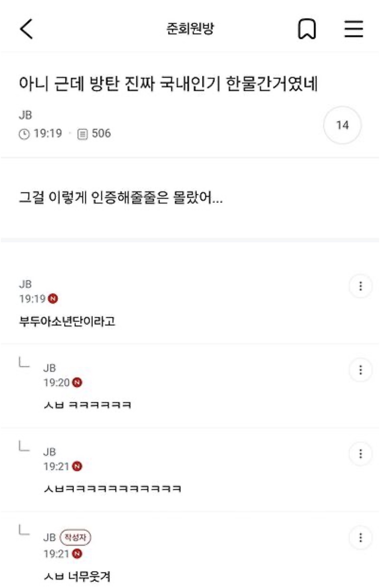The height and width of the screenshot is (588, 380).
Task: Select the comment text 부두아소년단이라고
Action: click(67, 321)
